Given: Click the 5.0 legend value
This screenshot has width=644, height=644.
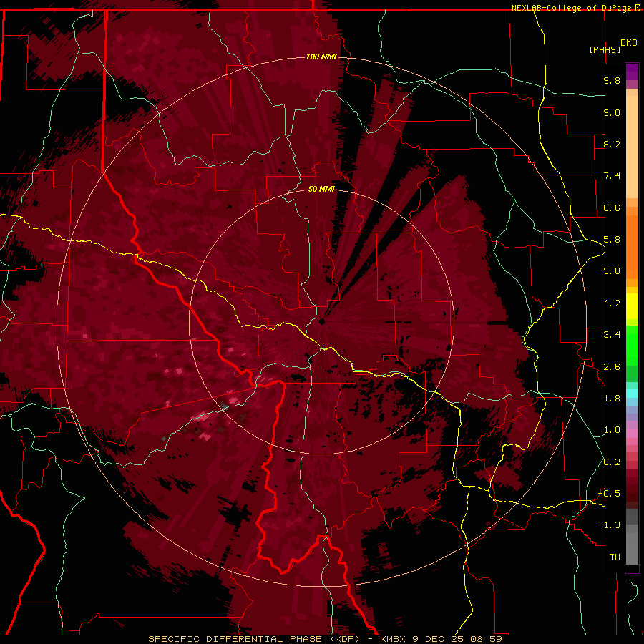Looking at the screenshot, I should 612,271.
